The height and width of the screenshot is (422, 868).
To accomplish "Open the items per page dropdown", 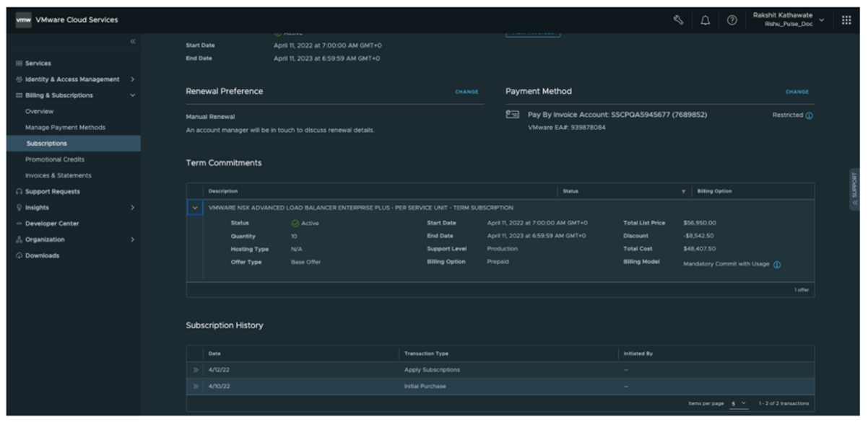I will point(737,403).
